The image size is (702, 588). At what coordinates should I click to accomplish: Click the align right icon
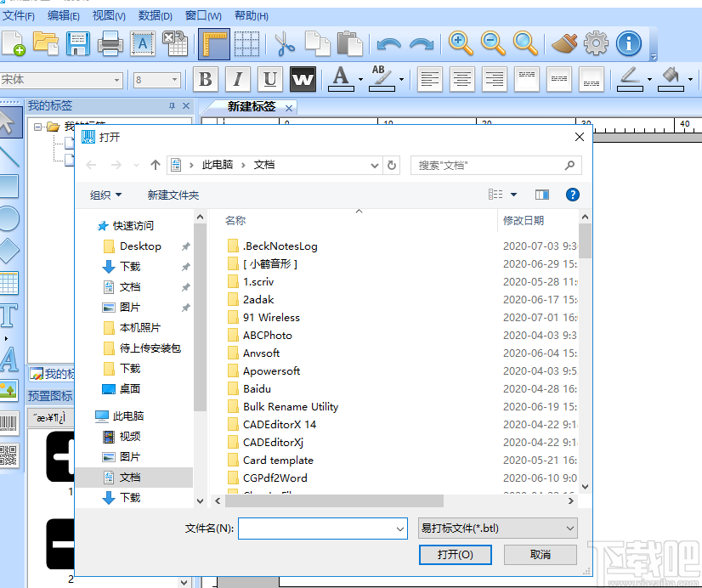(x=495, y=79)
